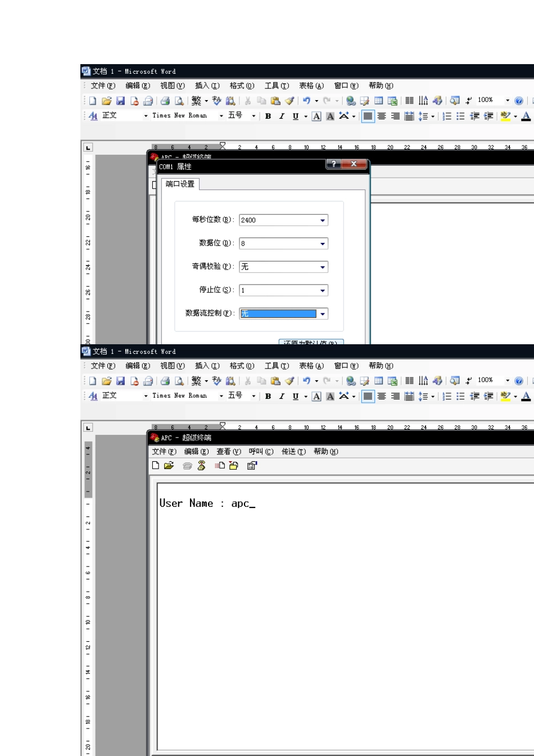Viewport: 534px width, 756px height.
Task: Click the Highlight color button in lower Word window
Action: (x=505, y=397)
